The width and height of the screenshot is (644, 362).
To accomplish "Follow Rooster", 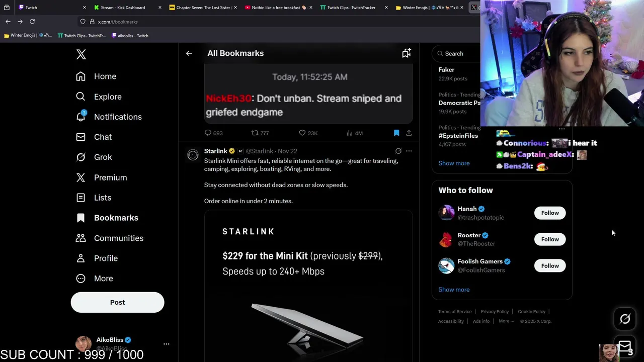I will click(550, 239).
